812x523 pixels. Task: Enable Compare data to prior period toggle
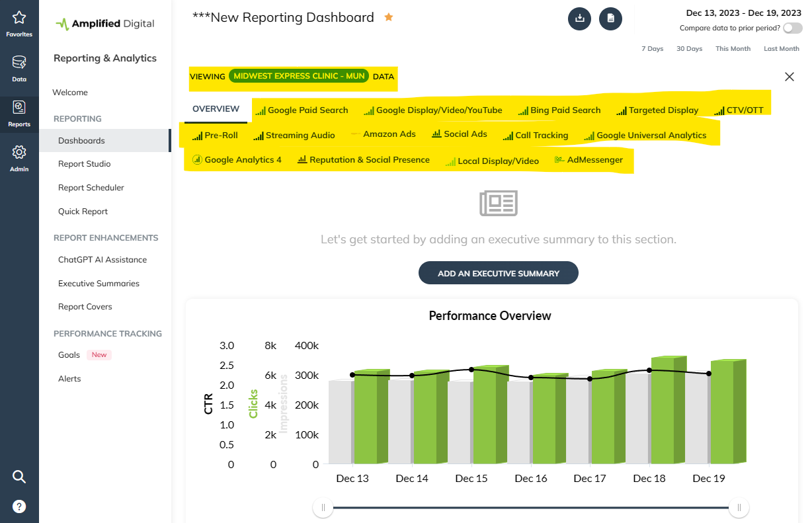[792, 28]
